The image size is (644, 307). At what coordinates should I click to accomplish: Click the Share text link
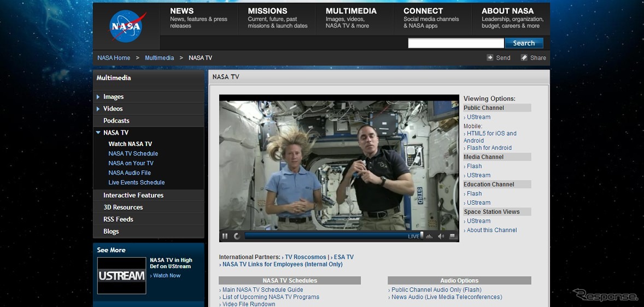click(x=538, y=58)
